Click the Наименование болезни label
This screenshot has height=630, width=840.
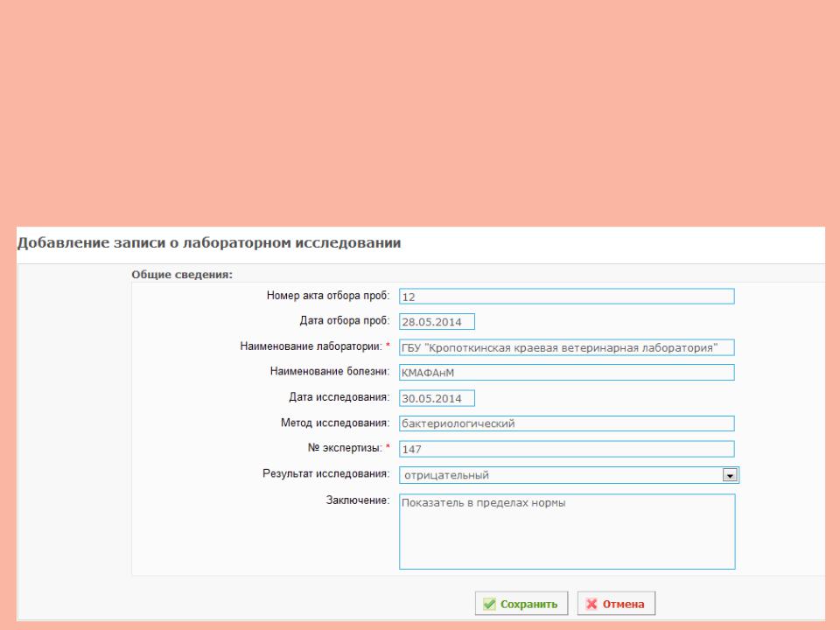[330, 371]
